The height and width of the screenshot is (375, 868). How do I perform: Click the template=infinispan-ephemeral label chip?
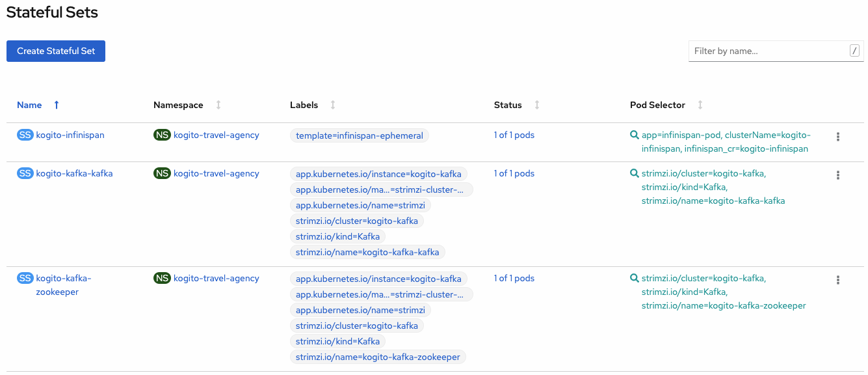[360, 136]
